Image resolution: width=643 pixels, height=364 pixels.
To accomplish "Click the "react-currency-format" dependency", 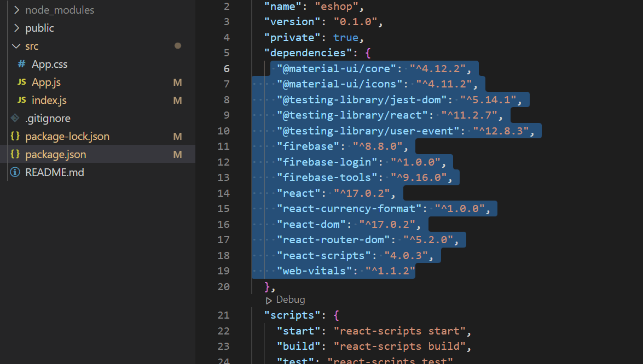I will click(x=349, y=209).
